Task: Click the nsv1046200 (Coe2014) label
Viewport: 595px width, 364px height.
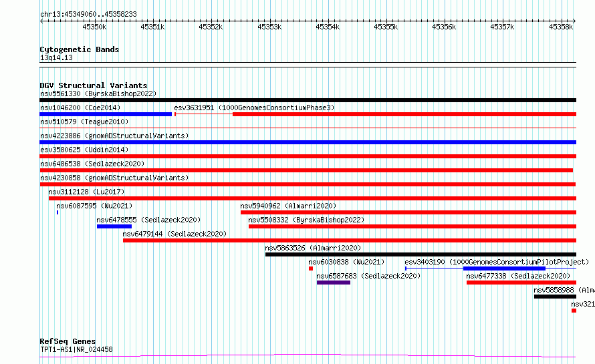Action: [80, 108]
